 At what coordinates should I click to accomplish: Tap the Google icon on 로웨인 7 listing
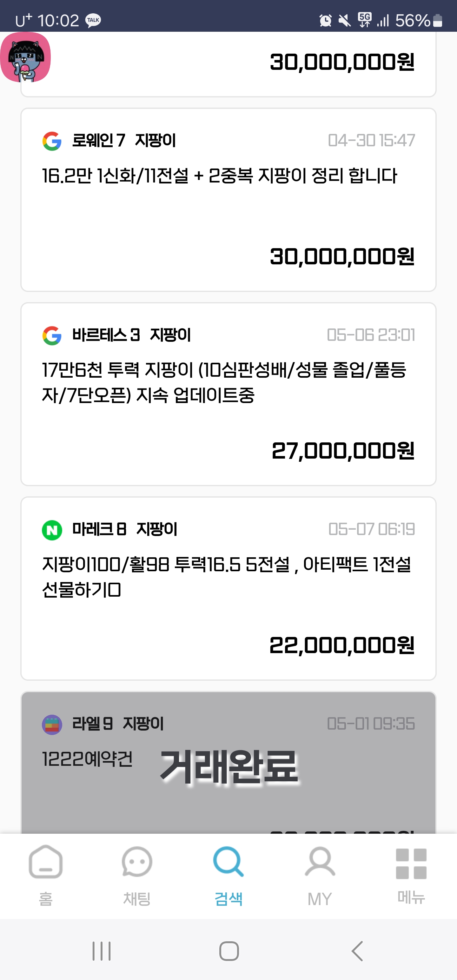pos(52,141)
